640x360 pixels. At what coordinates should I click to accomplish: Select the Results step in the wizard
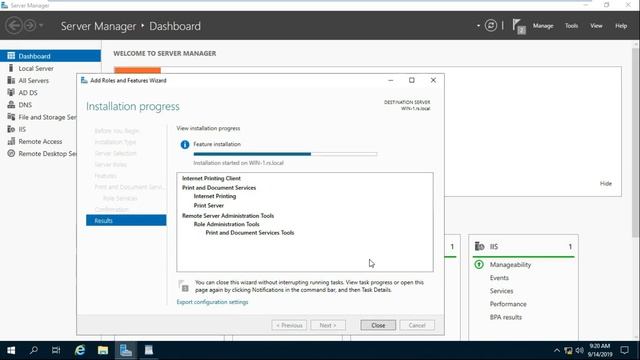point(126,220)
